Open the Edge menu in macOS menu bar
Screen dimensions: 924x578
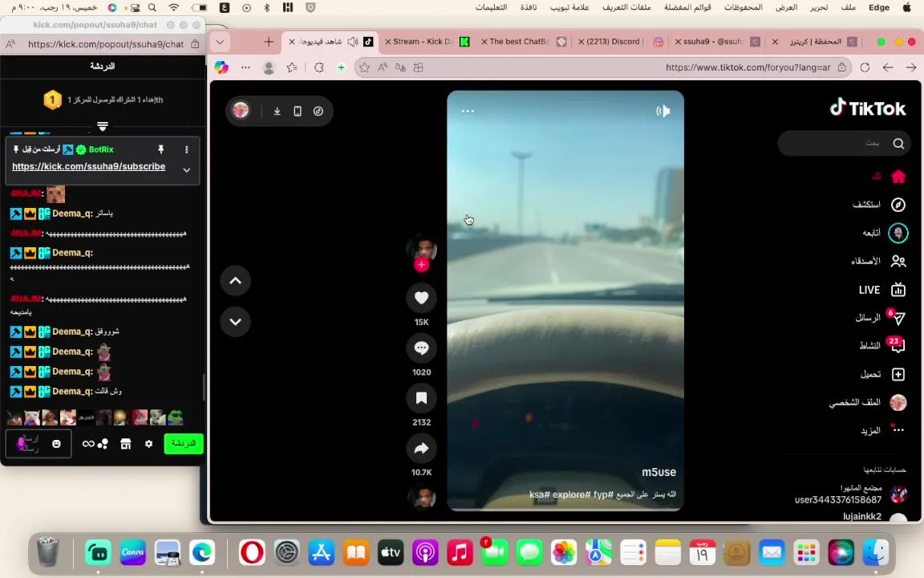(x=879, y=7)
